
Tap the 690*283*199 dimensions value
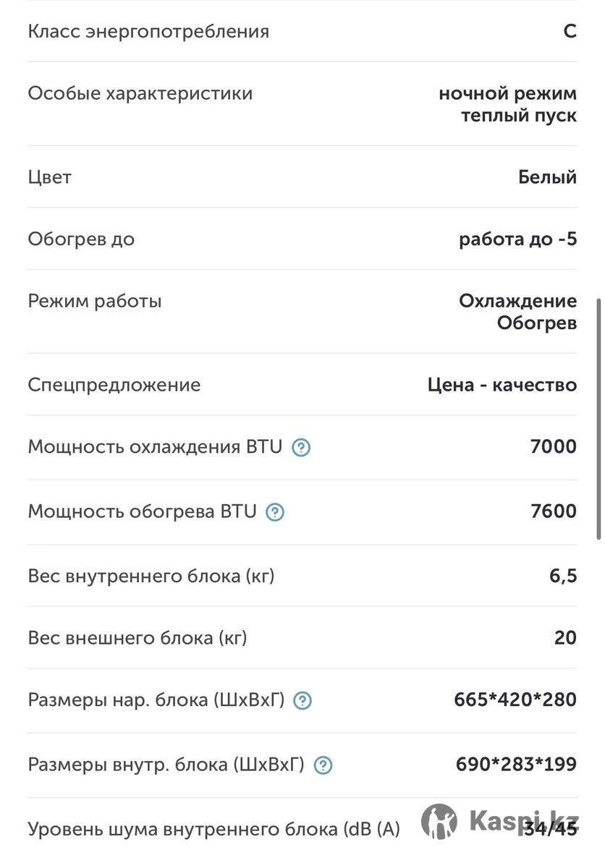517,764
